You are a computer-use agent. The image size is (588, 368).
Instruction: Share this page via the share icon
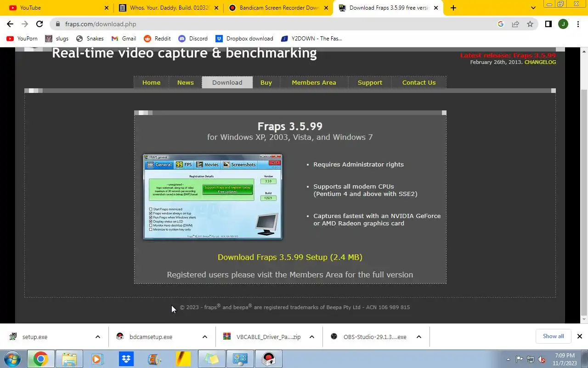515,24
